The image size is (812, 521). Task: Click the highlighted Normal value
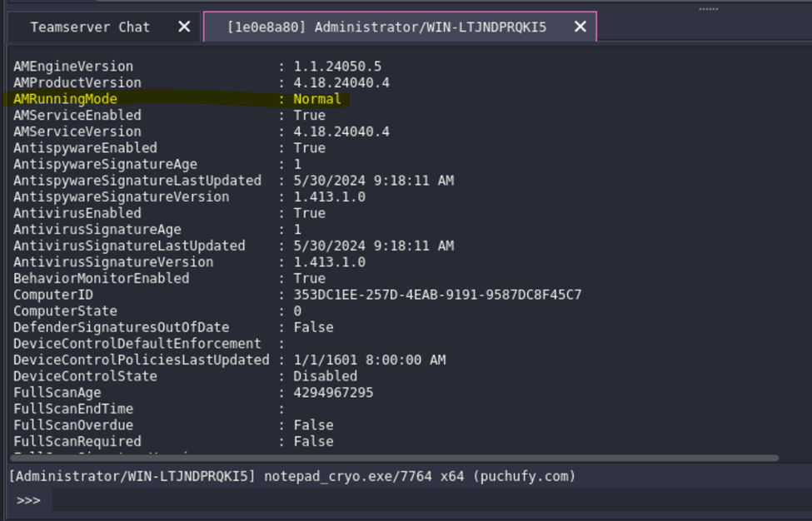316,99
